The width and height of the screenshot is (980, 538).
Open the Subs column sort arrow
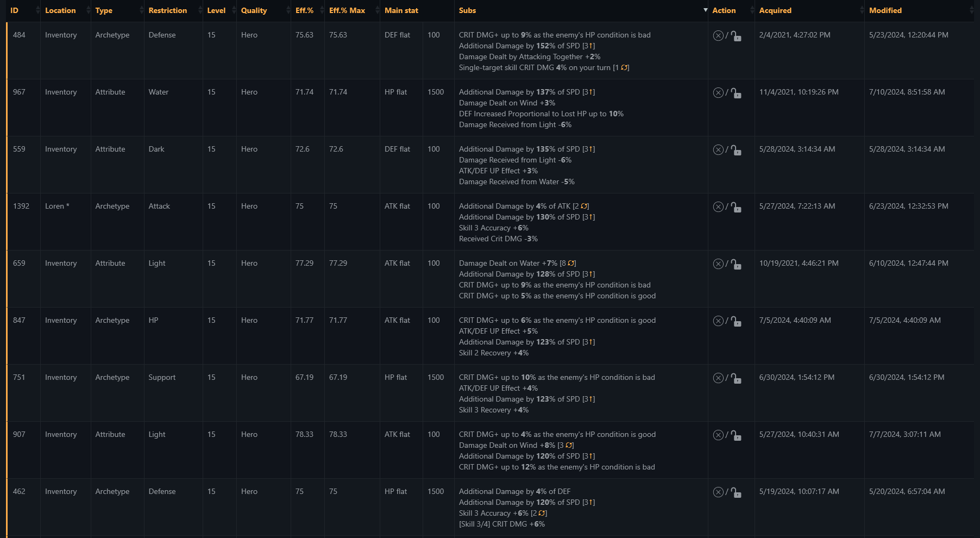(x=705, y=10)
